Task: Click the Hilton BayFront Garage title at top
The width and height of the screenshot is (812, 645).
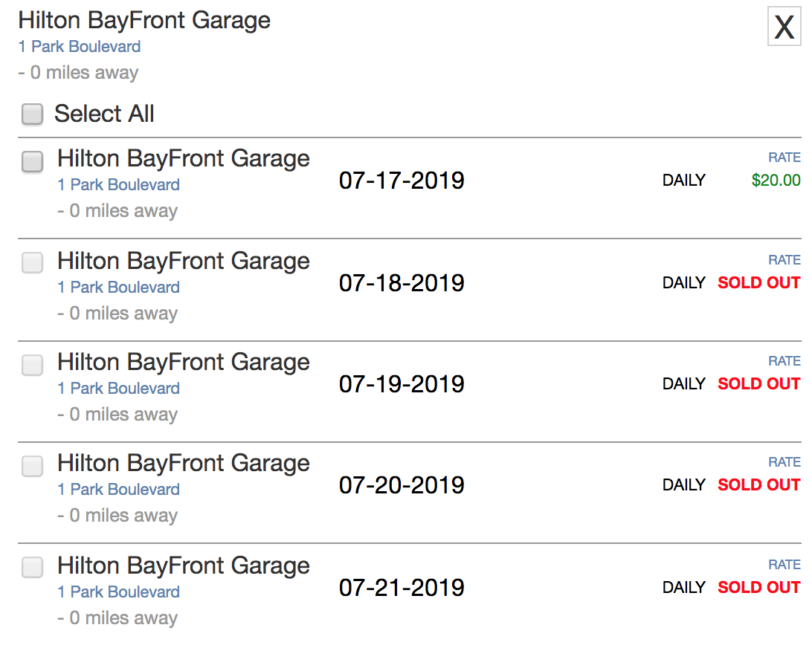Action: point(144,21)
